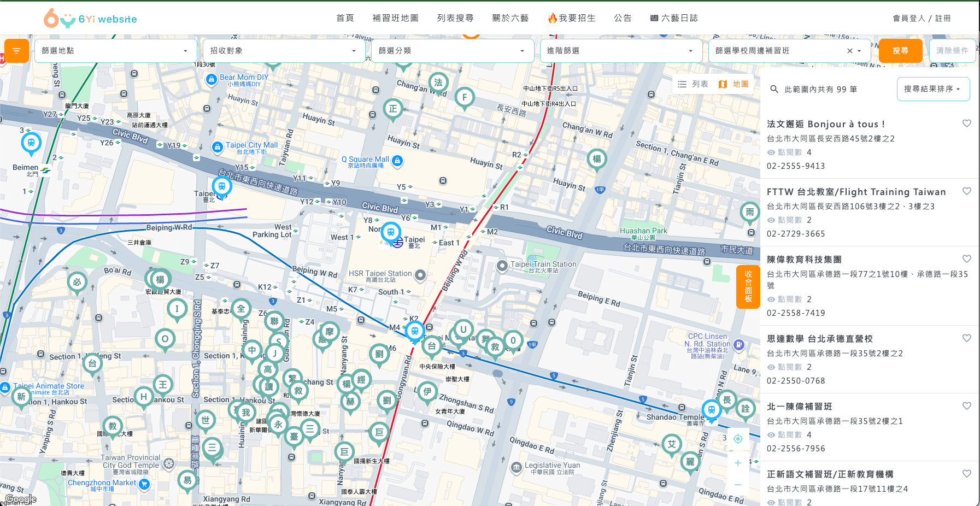This screenshot has height=506, width=980.
Task: Switch to 列表 list view
Action: 693,84
